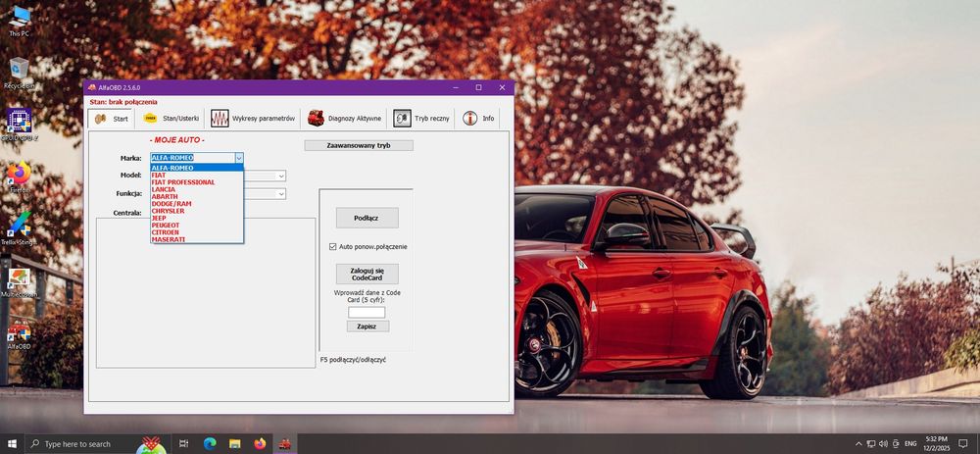Pick DODGE/RAM from the brand list
The height and width of the screenshot is (454, 980).
click(197, 204)
